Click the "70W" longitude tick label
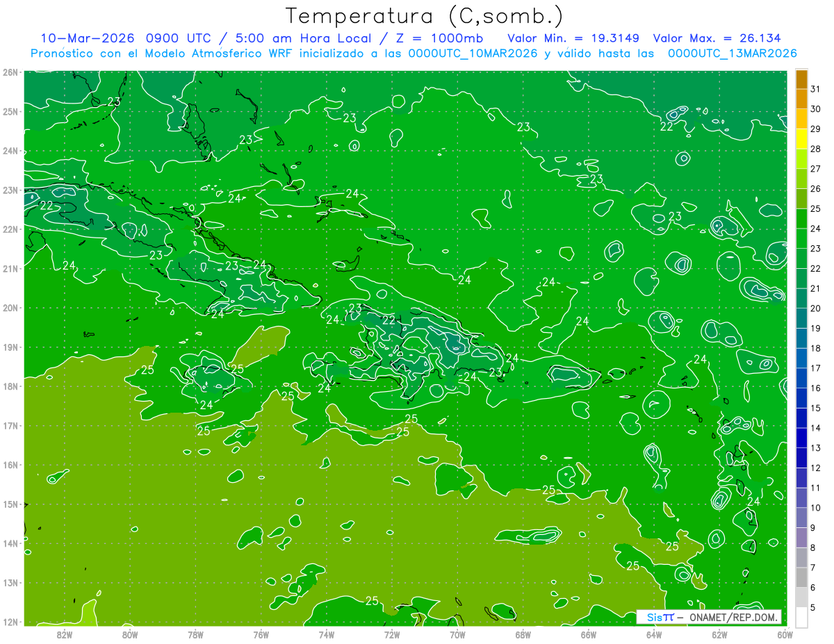 tap(457, 634)
